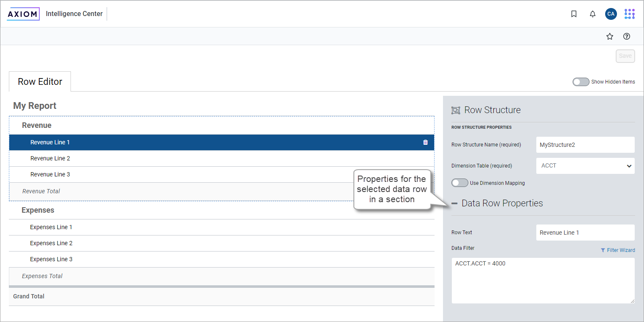Screen dimensions: 644x322
Task: Open the notifications bell
Action: (592, 14)
